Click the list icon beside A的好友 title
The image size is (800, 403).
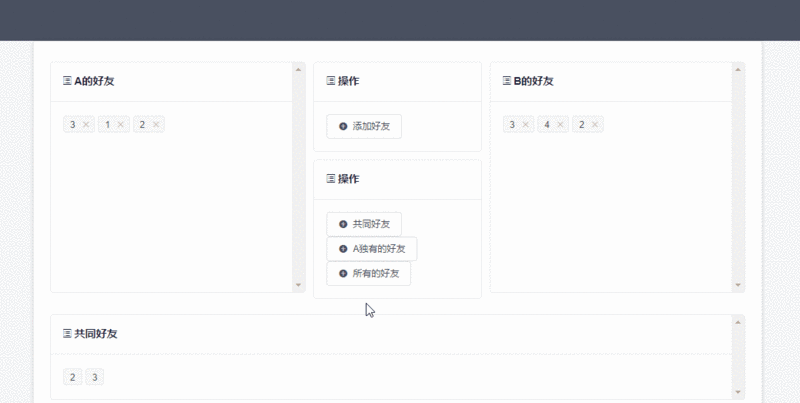click(x=67, y=81)
